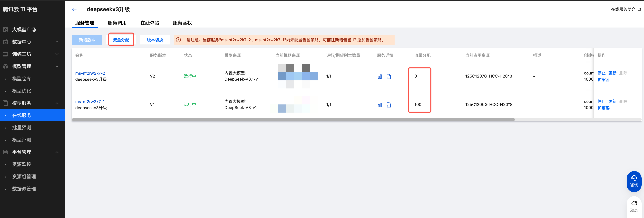Image resolution: width=644 pixels, height=218 pixels.
Task: Expand the 数据中心 sidebar menu
Action: point(57,42)
